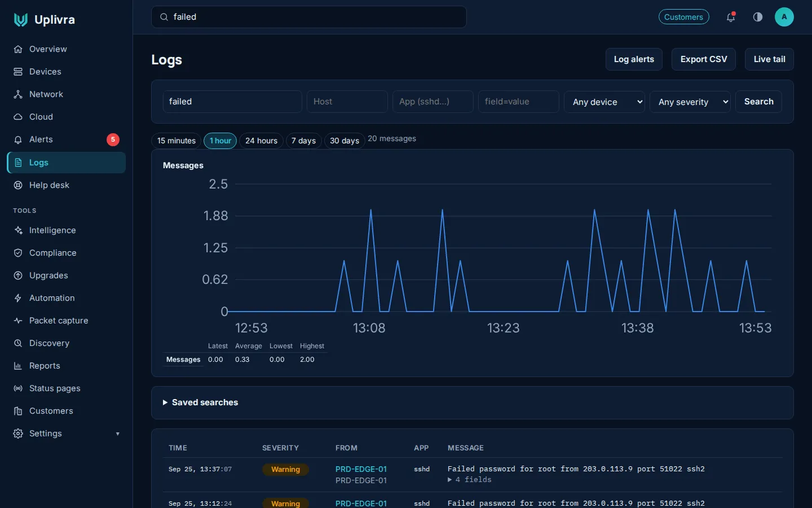The image size is (812, 508).
Task: Expand the Settings submenu arrow
Action: pyautogui.click(x=118, y=434)
